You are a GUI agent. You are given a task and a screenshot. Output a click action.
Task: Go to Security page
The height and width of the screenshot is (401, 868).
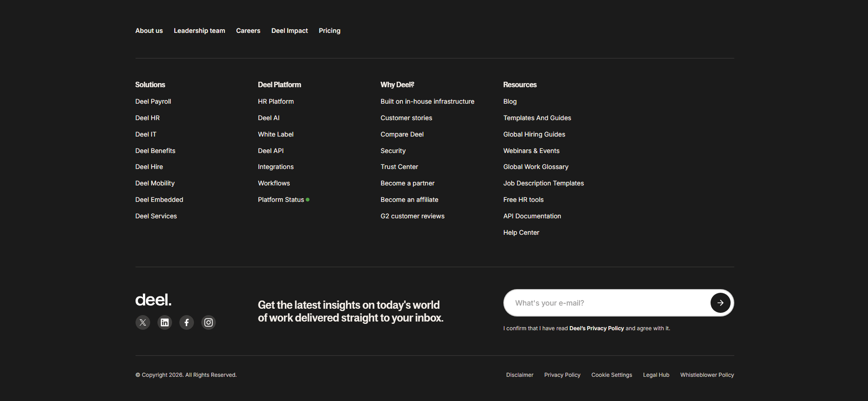(393, 151)
